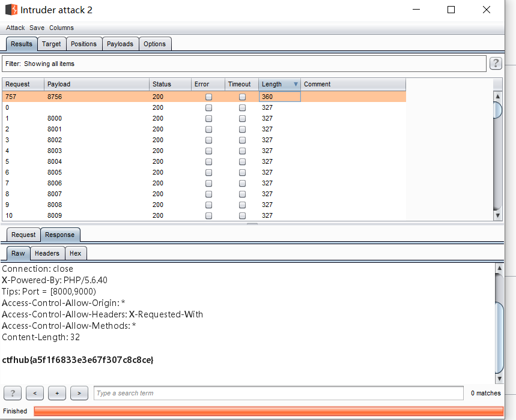
Task: Open the Attack menu
Action: [x=15, y=28]
